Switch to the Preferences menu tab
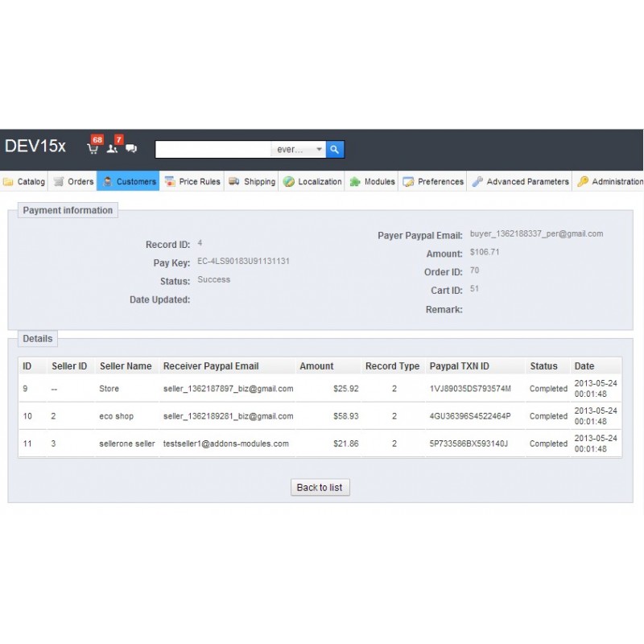The image size is (644, 644). pyautogui.click(x=432, y=181)
